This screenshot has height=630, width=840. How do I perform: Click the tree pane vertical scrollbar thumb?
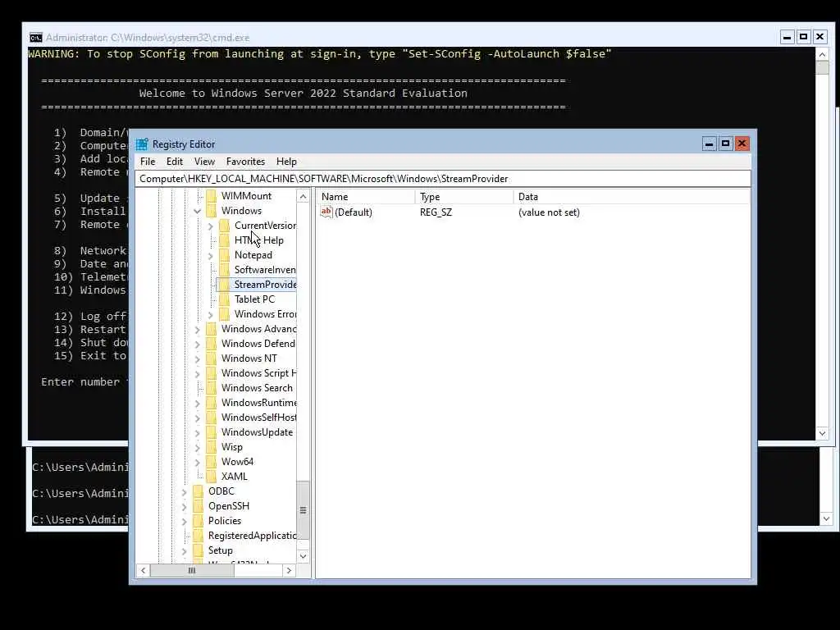pos(304,510)
